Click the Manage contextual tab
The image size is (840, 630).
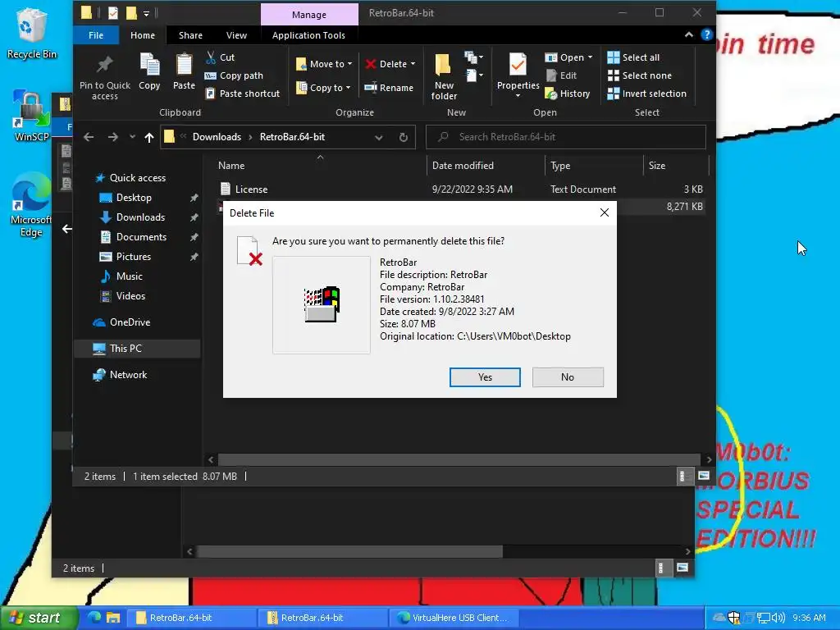309,15
